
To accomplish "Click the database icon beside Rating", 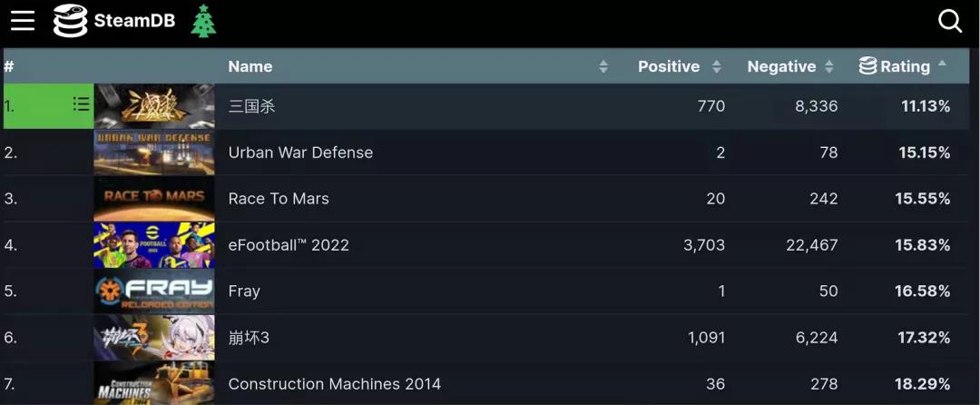I will 867,66.
